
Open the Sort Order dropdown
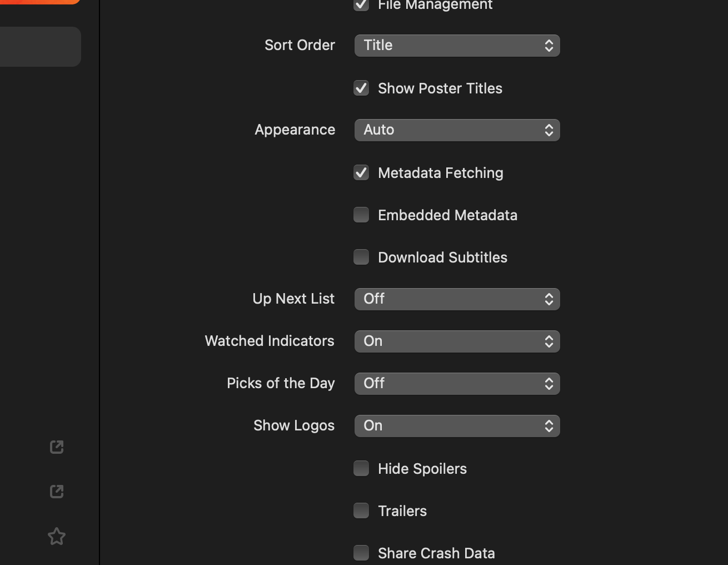point(457,46)
